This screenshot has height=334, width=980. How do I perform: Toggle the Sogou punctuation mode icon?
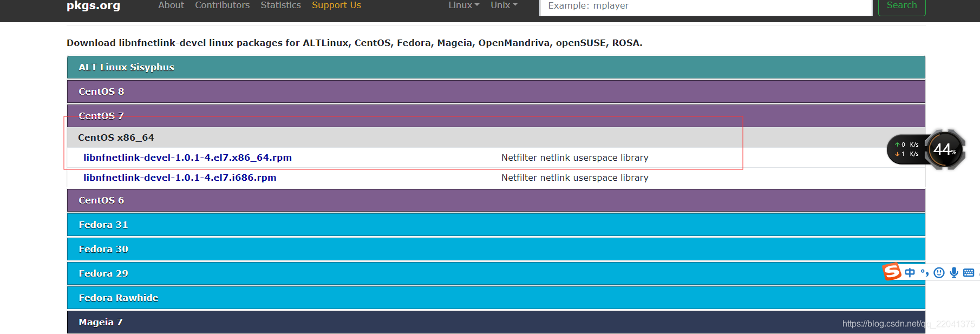tap(924, 273)
